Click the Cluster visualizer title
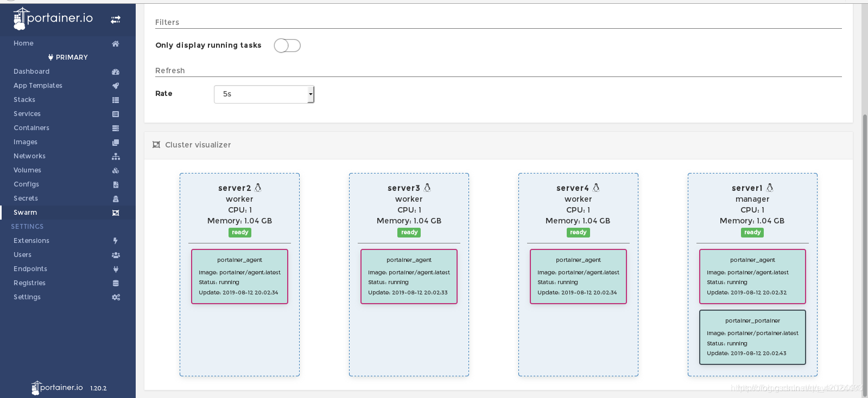This screenshot has width=868, height=398. tap(198, 145)
